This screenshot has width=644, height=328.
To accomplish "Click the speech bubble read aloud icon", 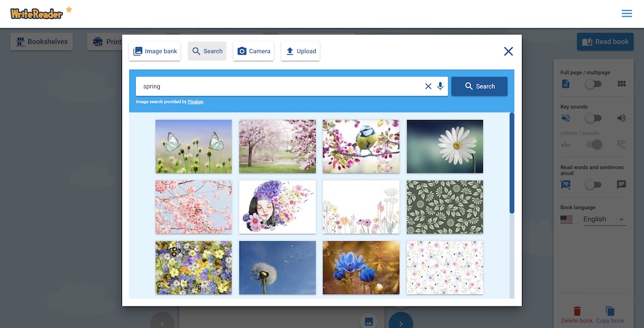I will click(x=621, y=185).
